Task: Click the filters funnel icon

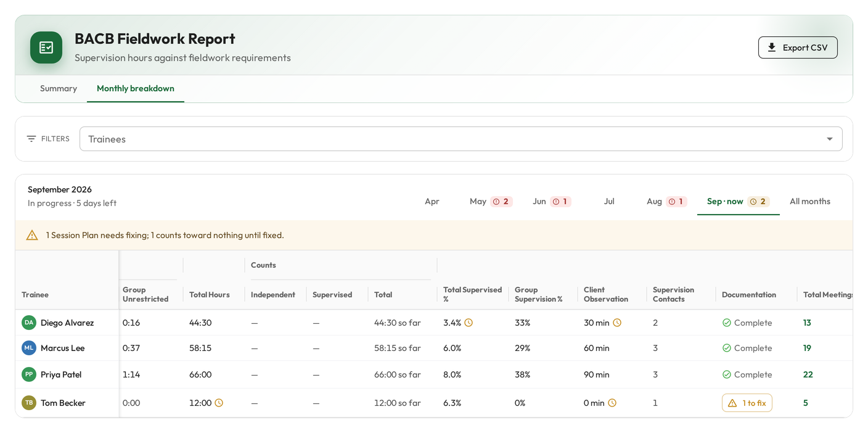Action: coord(31,139)
